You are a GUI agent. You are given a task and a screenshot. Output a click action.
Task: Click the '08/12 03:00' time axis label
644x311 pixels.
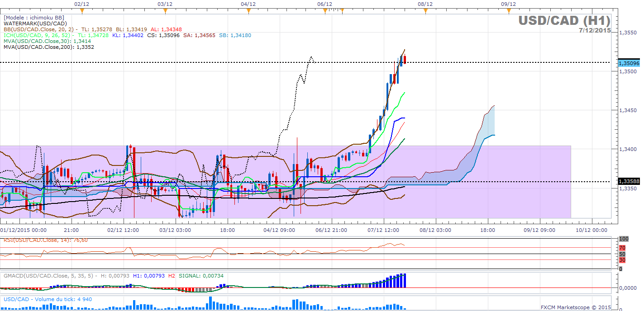point(435,230)
